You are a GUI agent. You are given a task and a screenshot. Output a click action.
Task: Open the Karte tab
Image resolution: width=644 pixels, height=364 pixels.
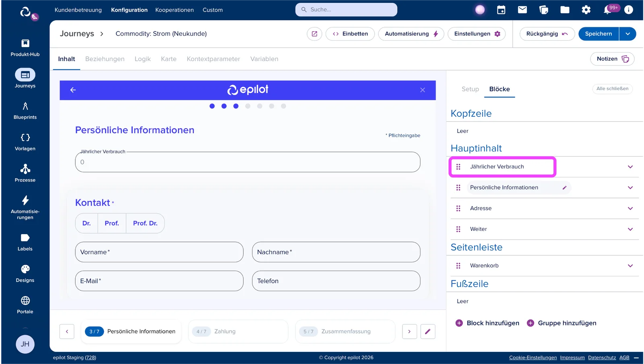169,59
